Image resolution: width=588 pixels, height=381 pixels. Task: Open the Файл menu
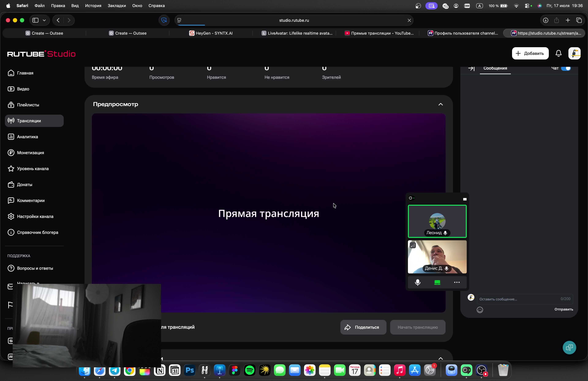pos(40,6)
